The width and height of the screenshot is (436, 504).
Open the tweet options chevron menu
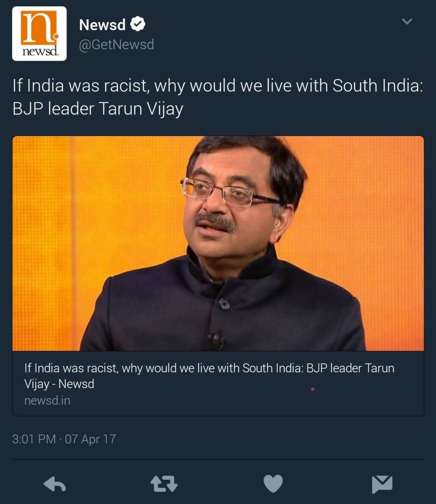pyautogui.click(x=407, y=21)
